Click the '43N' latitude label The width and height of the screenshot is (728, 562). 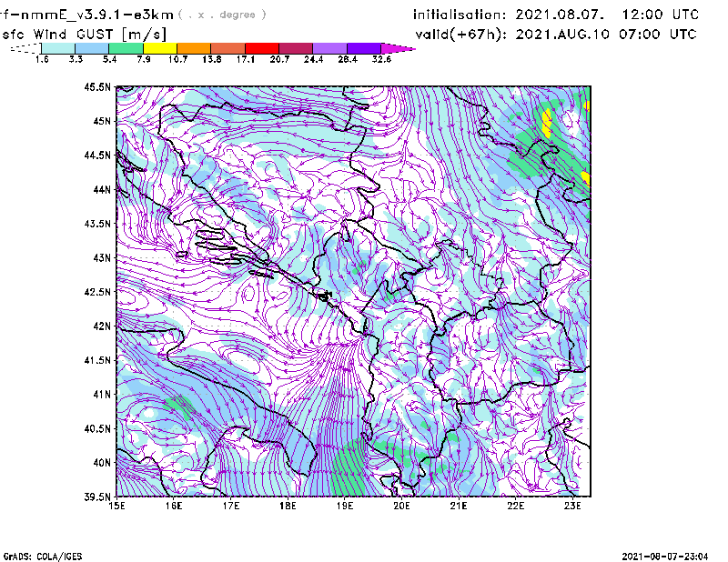[x=102, y=257]
